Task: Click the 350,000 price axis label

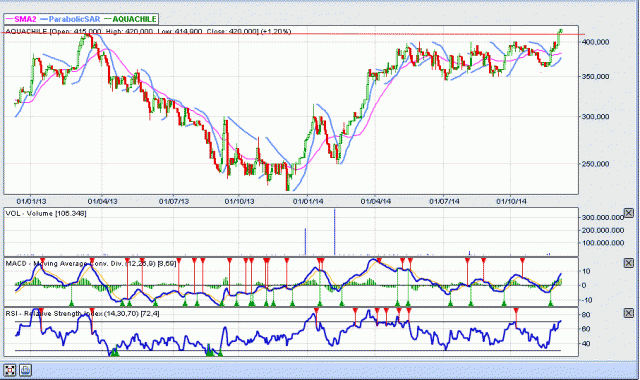Action: pos(595,76)
